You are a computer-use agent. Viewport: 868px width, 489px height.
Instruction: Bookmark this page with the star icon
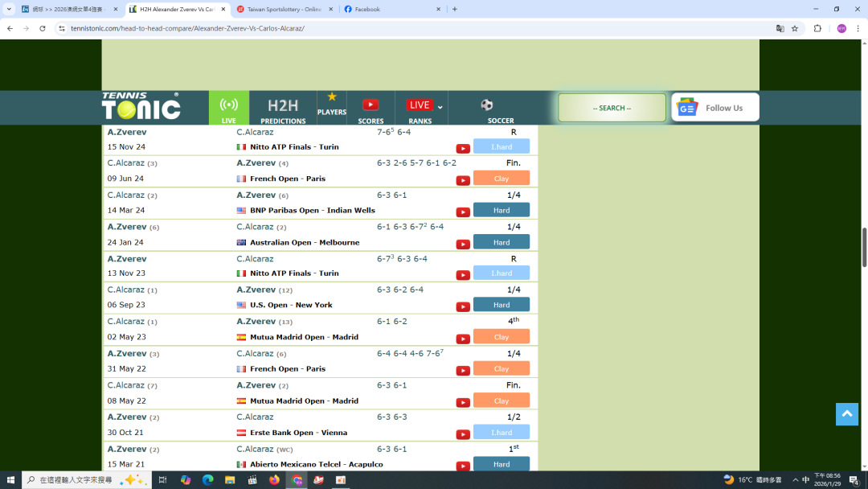795,28
